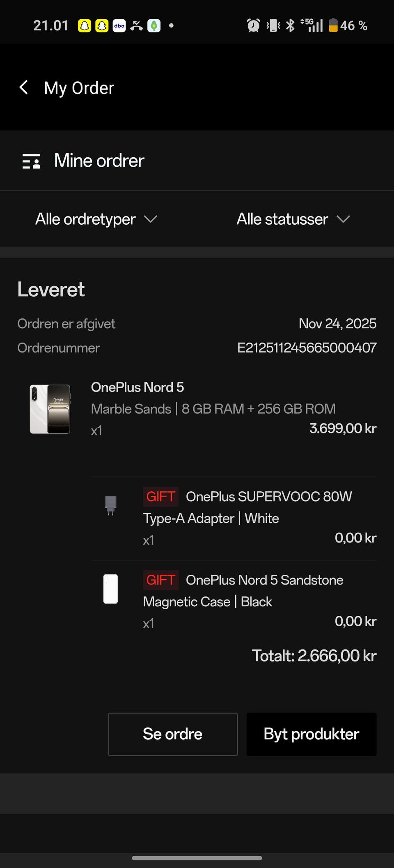Tap the Mine ordrer list icon
394x868 pixels.
coord(31,161)
